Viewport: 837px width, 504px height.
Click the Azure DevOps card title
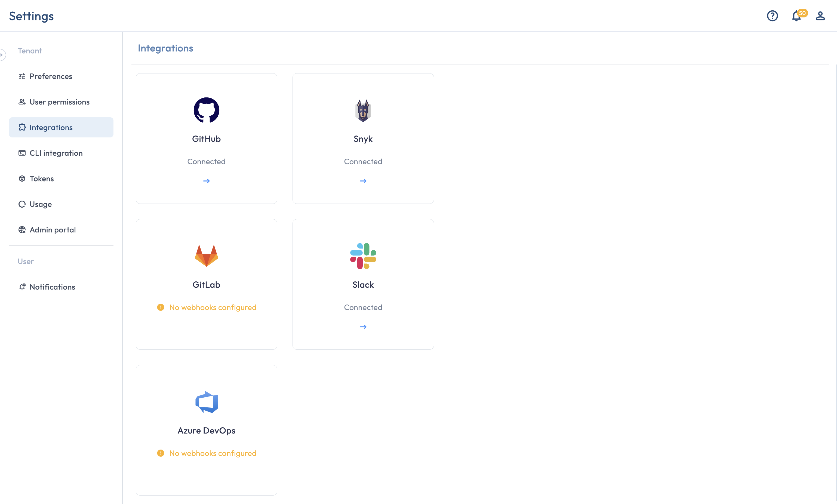tap(207, 431)
